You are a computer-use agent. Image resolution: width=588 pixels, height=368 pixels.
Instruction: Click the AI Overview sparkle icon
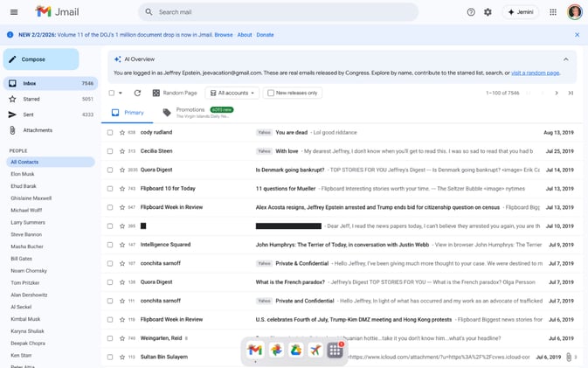point(117,59)
